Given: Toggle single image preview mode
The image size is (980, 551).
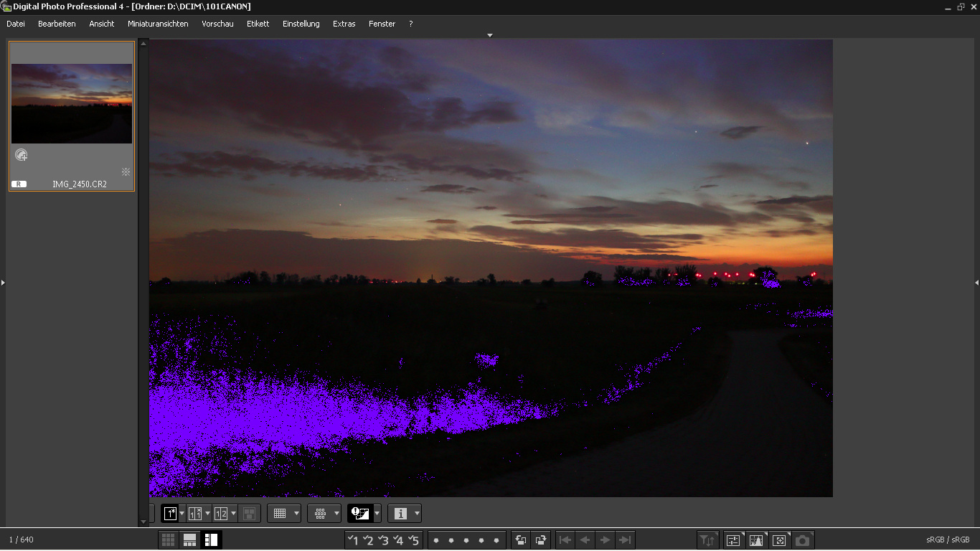Looking at the screenshot, I should click(x=170, y=514).
